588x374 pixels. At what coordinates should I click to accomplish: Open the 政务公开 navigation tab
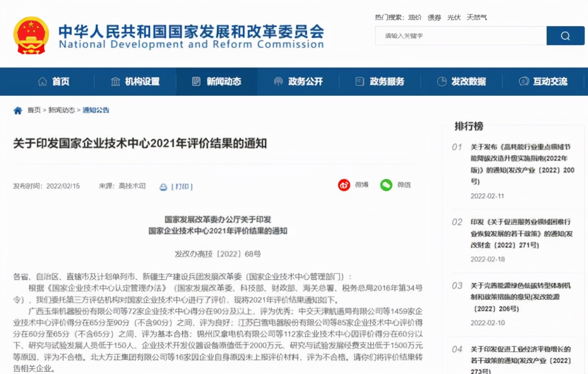coord(306,81)
